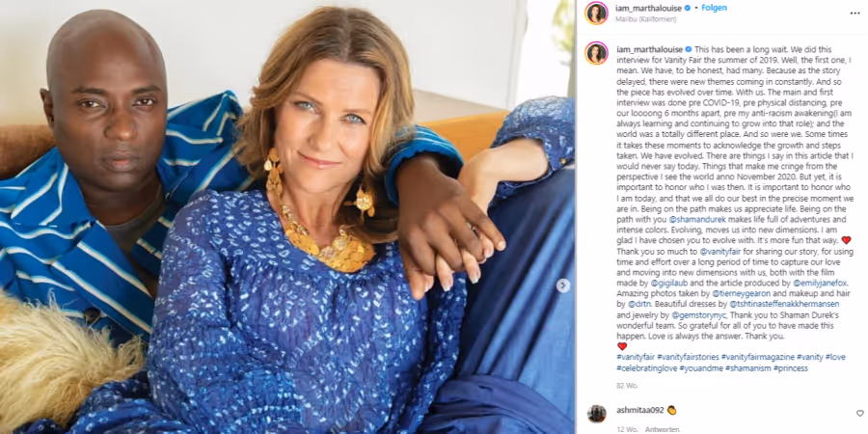Open ashmitaa092's avatar thumbnail

(596, 414)
